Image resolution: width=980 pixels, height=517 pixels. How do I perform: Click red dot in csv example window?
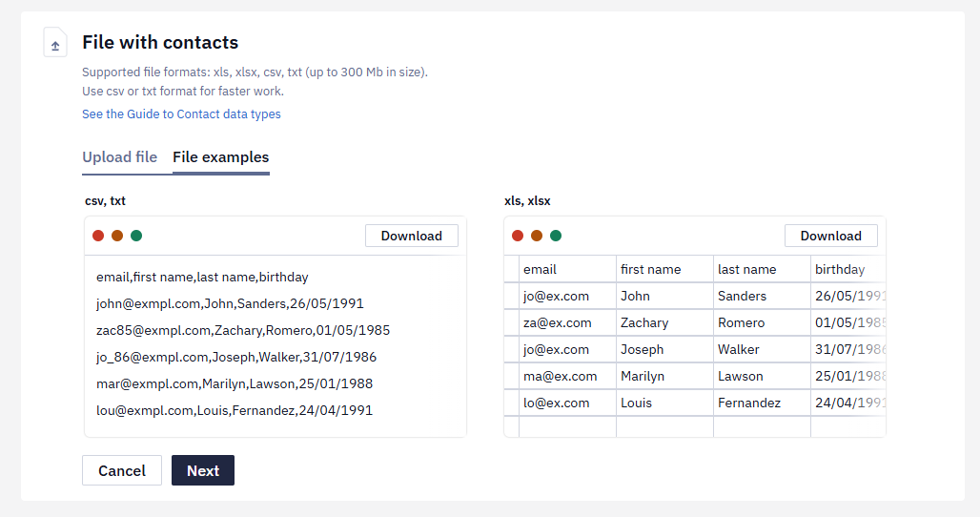point(98,236)
